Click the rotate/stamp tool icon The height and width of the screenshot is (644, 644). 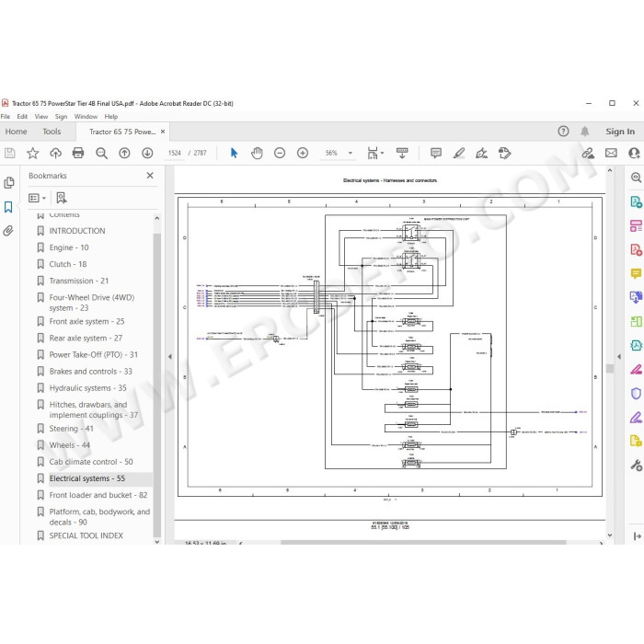504,154
